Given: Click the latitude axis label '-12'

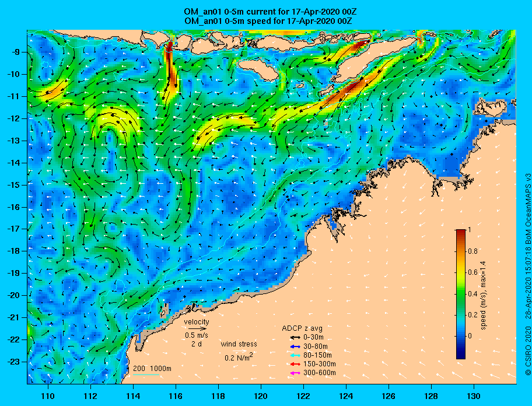Looking at the screenshot, I should (x=13, y=119).
